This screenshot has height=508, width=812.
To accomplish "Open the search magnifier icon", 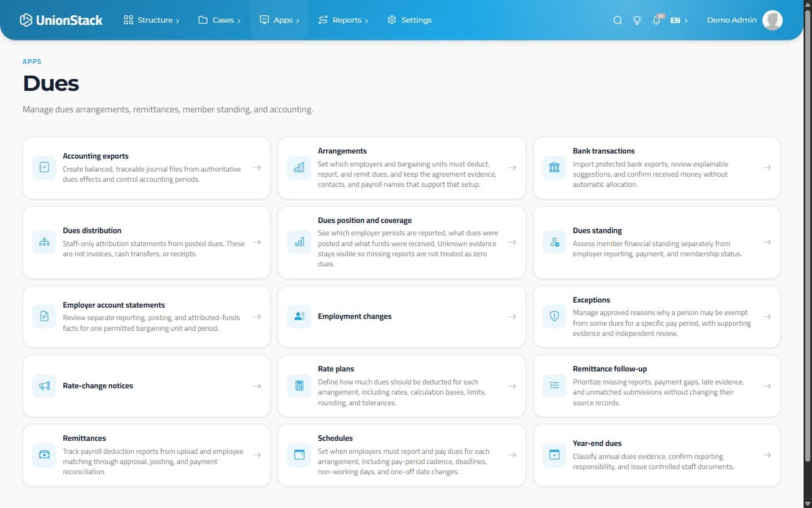I will (x=617, y=20).
